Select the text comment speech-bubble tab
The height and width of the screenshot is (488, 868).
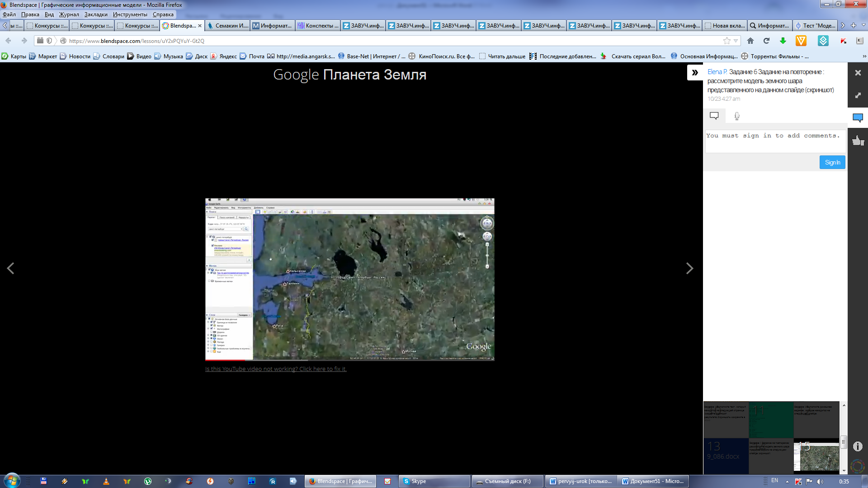point(714,116)
